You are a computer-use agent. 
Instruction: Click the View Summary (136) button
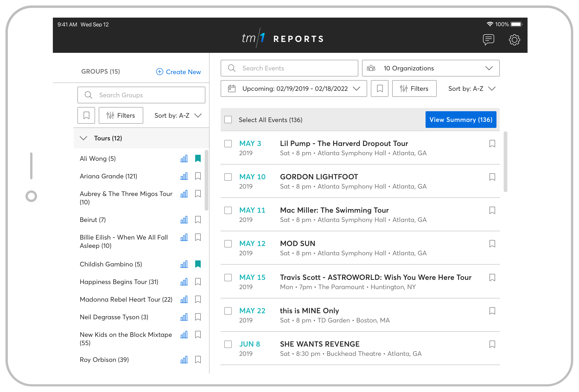coord(461,120)
